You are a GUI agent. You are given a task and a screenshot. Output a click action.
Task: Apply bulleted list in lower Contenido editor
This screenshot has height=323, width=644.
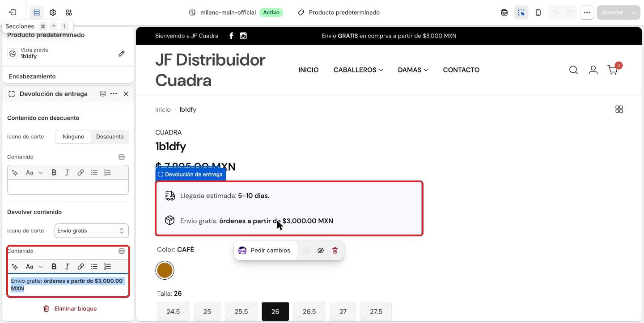click(94, 267)
